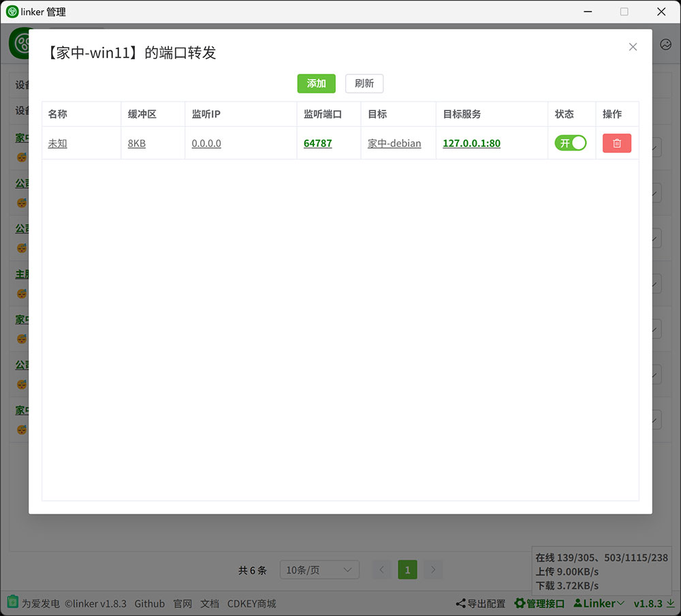Click the green 添加 button
This screenshot has height=616, width=681.
[x=316, y=83]
